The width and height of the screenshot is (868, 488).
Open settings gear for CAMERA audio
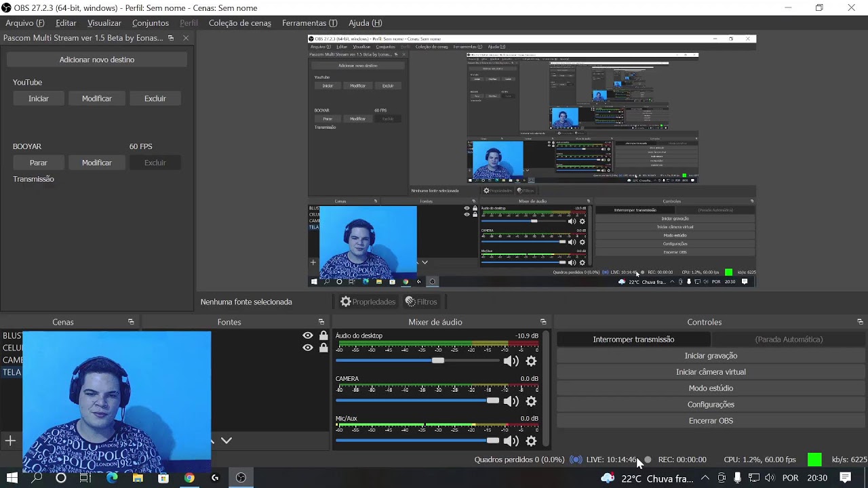pyautogui.click(x=531, y=401)
